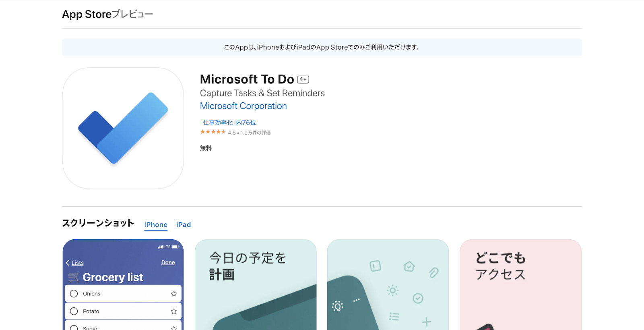This screenshot has width=644, height=330.
Task: Open the 仕事効率化 ranking link
Action: pos(228,122)
